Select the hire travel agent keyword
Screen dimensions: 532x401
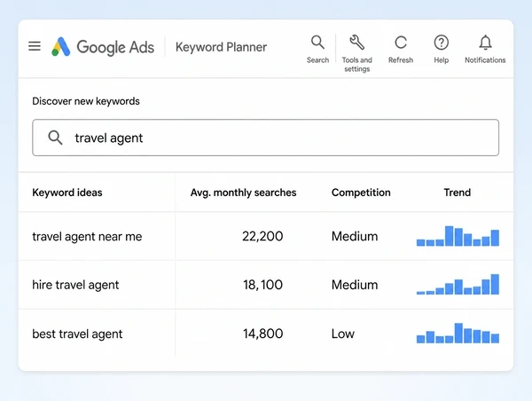75,285
